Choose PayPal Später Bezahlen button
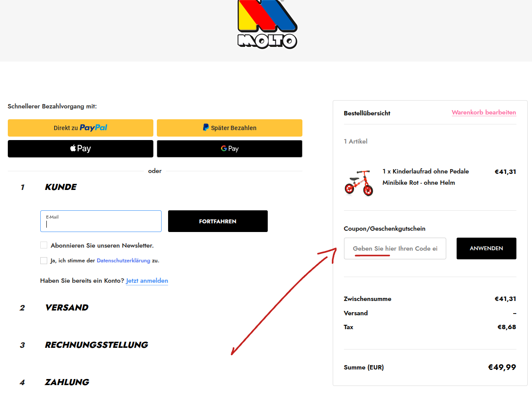This screenshot has width=532, height=402. [x=230, y=128]
